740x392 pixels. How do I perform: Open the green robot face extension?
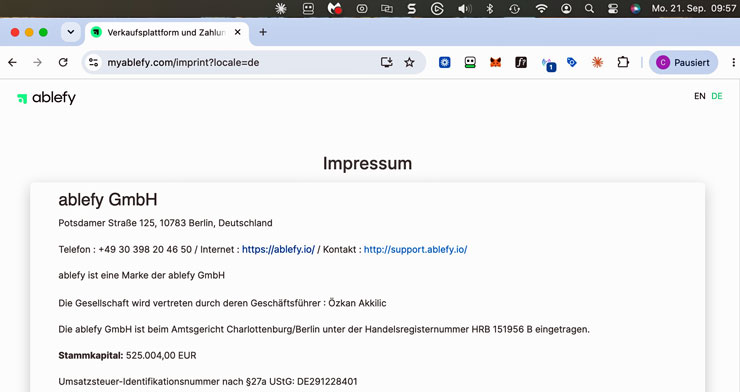point(470,62)
